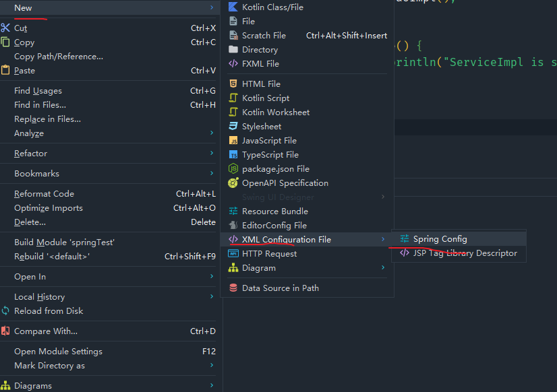Image resolution: width=557 pixels, height=392 pixels.
Task: Choose Open Module Settings entry
Action: [x=59, y=351]
